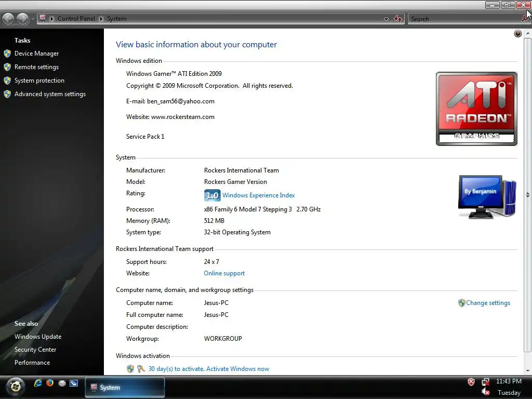Go forward with the Forward arrow button
The height and width of the screenshot is (399, 532).
tap(22, 19)
